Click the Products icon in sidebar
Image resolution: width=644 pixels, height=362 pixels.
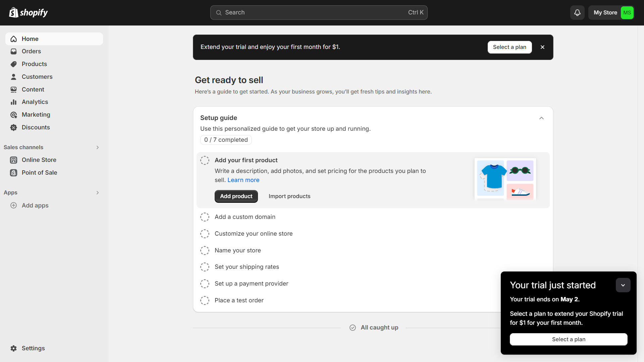click(14, 64)
